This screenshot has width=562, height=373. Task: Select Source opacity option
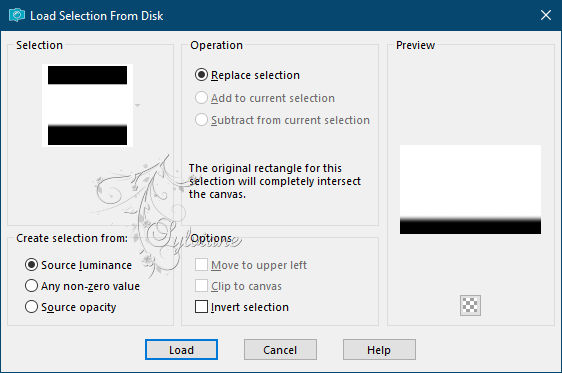point(31,307)
